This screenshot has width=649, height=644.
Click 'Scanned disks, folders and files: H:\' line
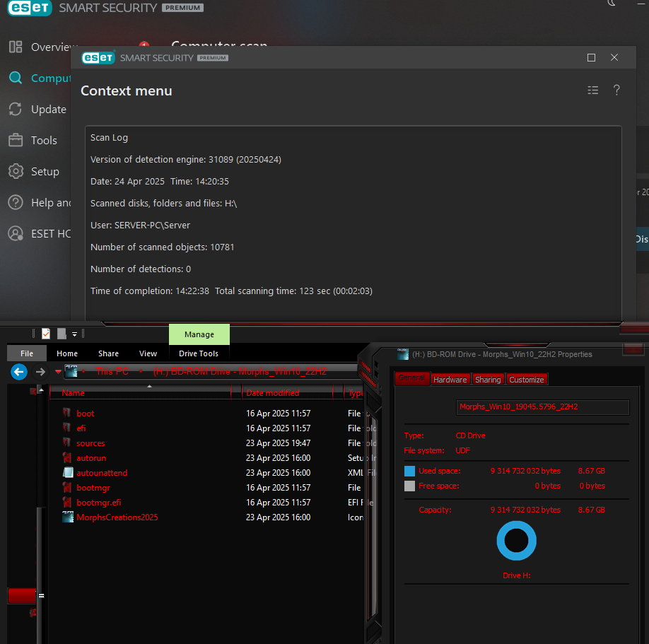(x=163, y=203)
